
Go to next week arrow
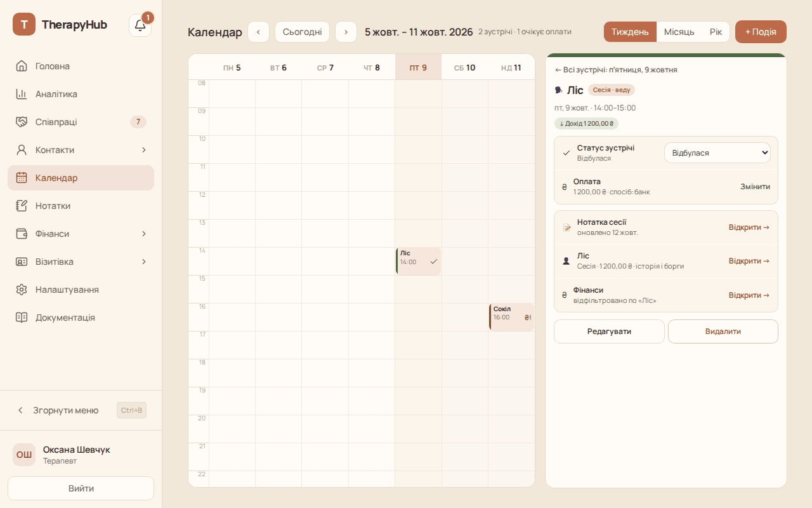(x=346, y=32)
